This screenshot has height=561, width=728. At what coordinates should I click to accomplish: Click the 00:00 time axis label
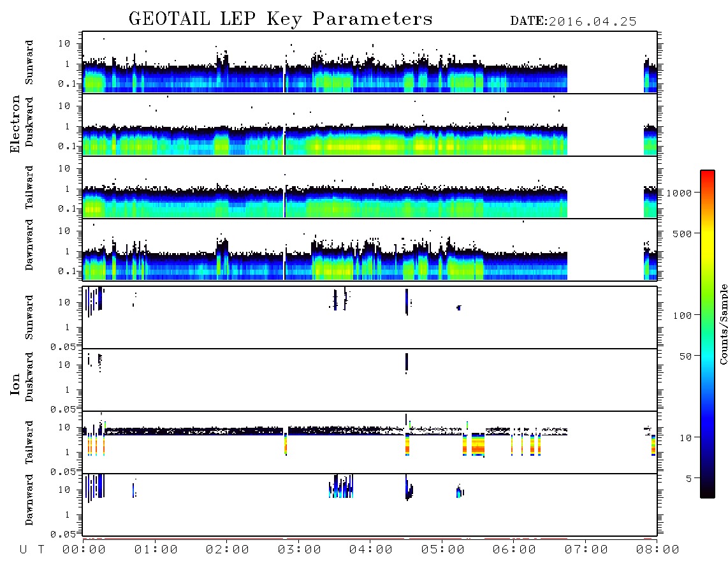84,550
